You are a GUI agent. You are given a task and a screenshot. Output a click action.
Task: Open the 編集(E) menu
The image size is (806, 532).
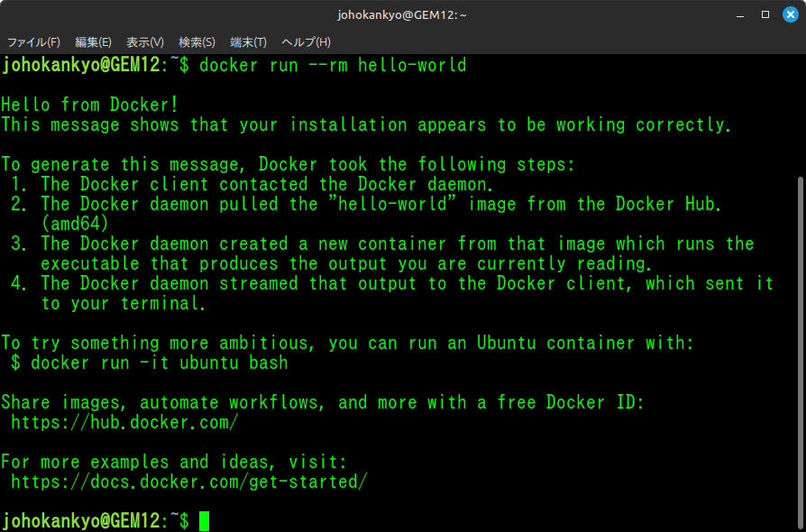point(93,42)
